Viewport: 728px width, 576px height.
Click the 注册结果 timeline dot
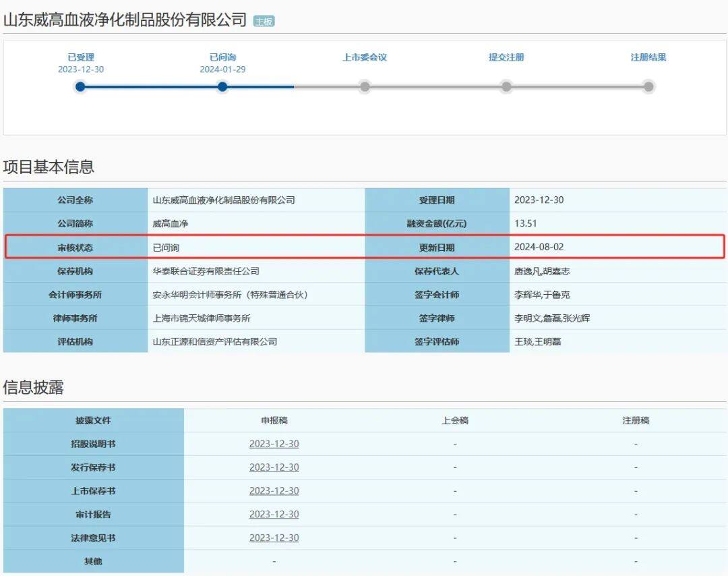[x=648, y=86]
